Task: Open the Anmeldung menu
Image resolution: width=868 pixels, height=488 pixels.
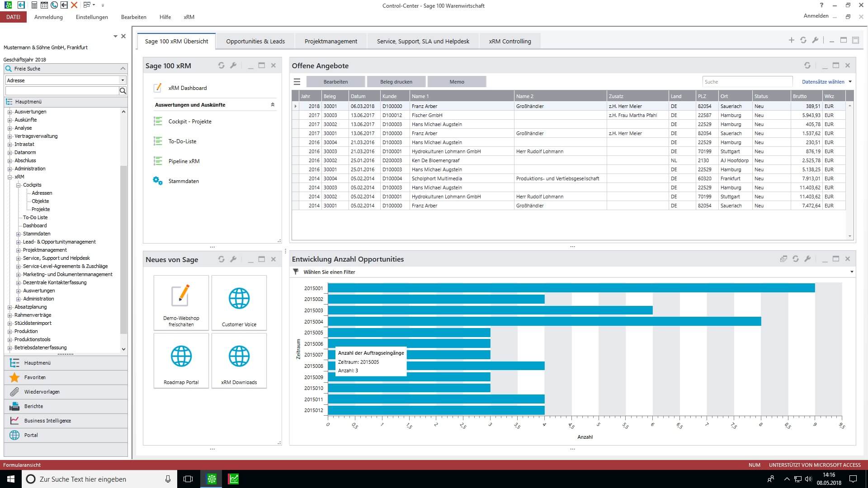Action: click(48, 17)
